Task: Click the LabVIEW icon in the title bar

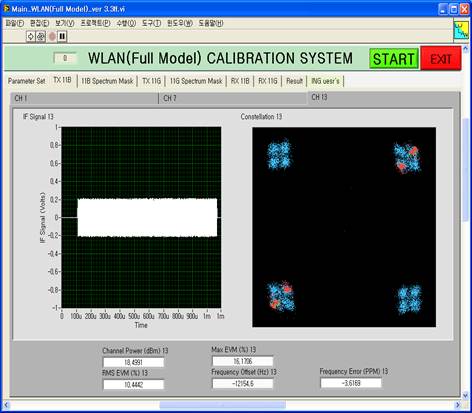Action: [x=6, y=9]
